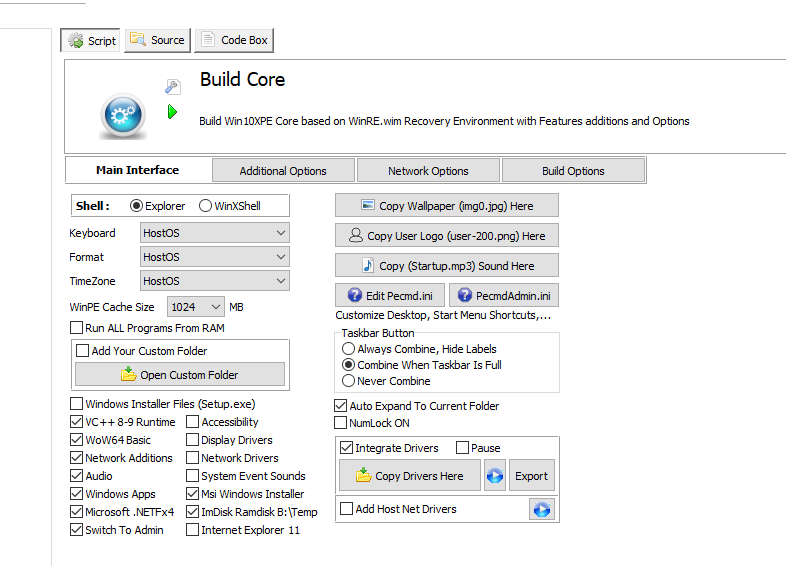
Task: Run script with the green play arrow
Action: pos(172,111)
